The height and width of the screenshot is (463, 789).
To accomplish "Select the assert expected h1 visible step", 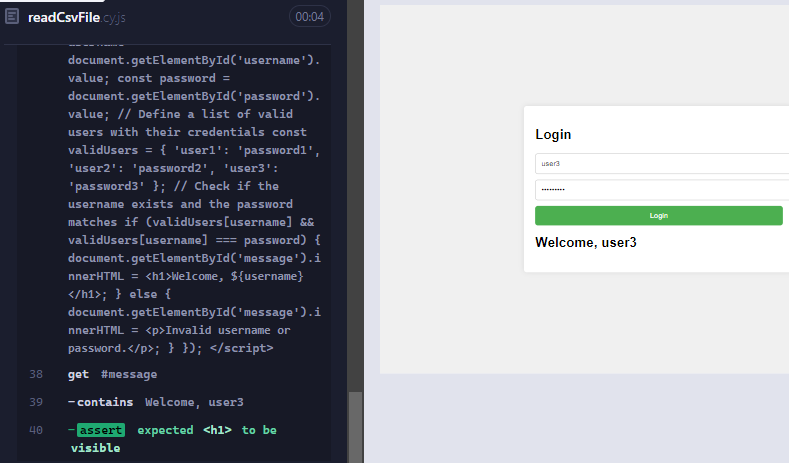I will [x=174, y=439].
